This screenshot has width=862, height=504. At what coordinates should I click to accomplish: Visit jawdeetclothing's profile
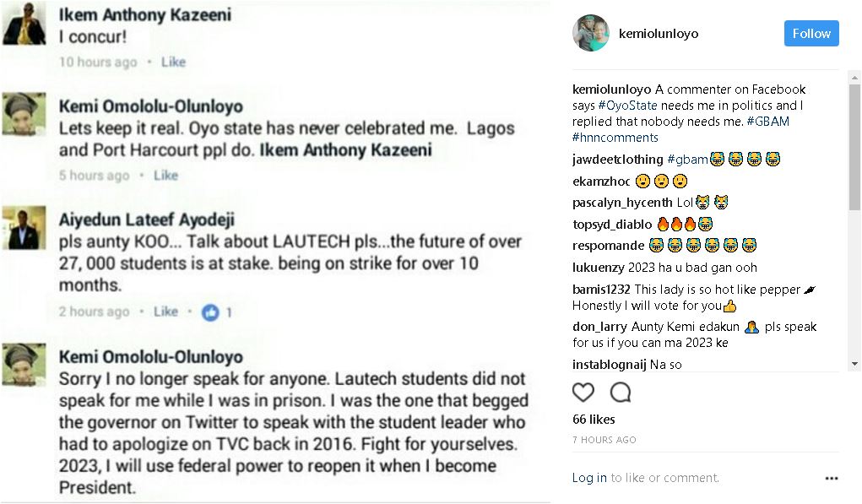pyautogui.click(x=617, y=159)
